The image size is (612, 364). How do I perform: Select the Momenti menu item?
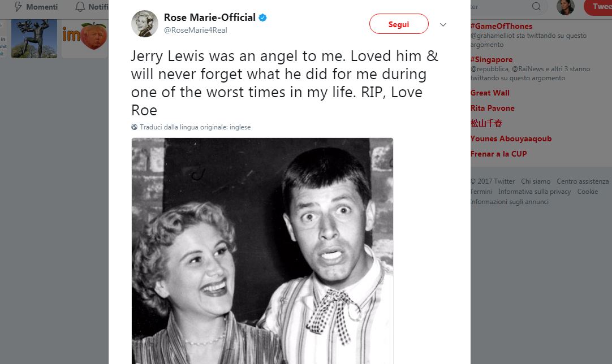[x=42, y=7]
